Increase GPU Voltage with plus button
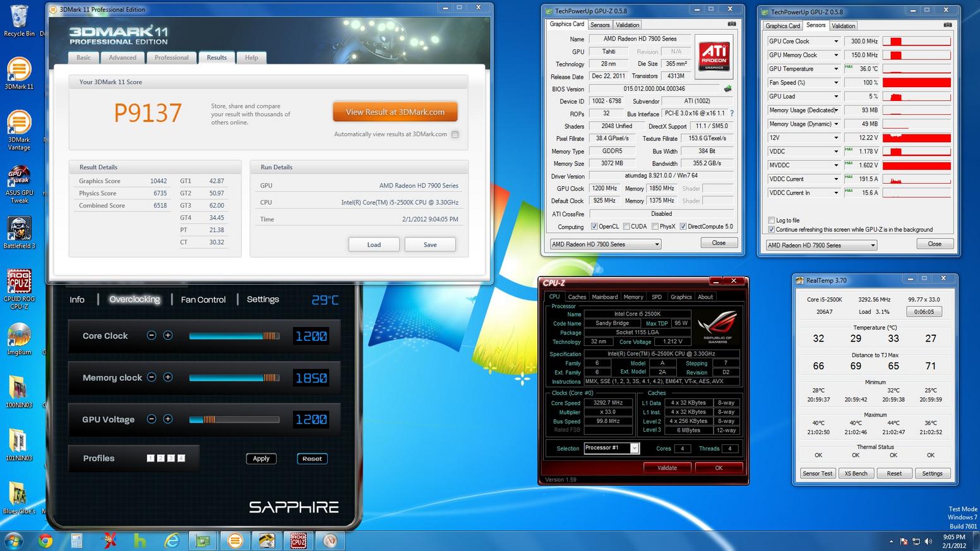980x551 pixels. pyautogui.click(x=168, y=419)
